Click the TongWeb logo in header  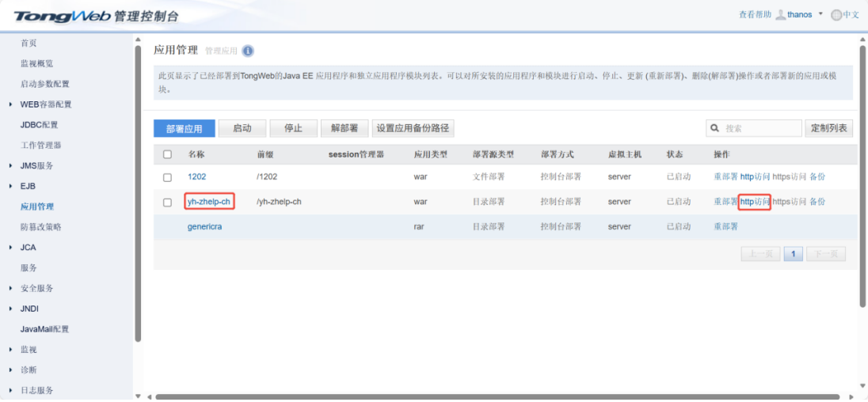[x=63, y=16]
